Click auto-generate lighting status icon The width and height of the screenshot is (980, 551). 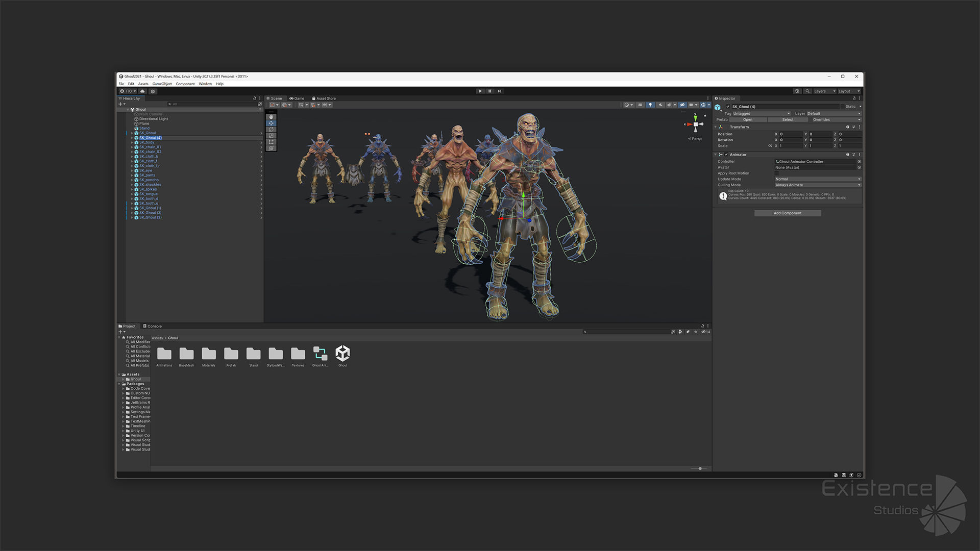tap(851, 475)
